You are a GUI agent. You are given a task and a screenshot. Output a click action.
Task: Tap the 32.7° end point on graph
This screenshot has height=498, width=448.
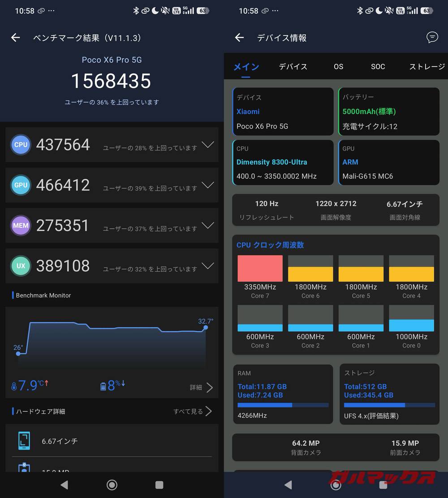pyautogui.click(x=206, y=327)
